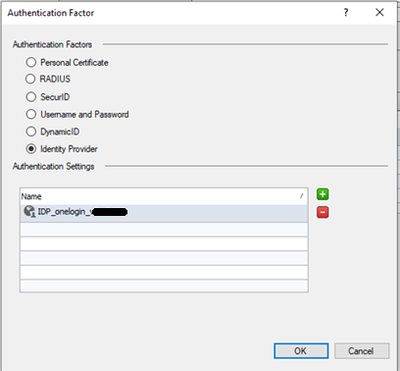The height and width of the screenshot is (371, 400).
Task: Choose RADIUS authentication factor
Action: point(30,79)
